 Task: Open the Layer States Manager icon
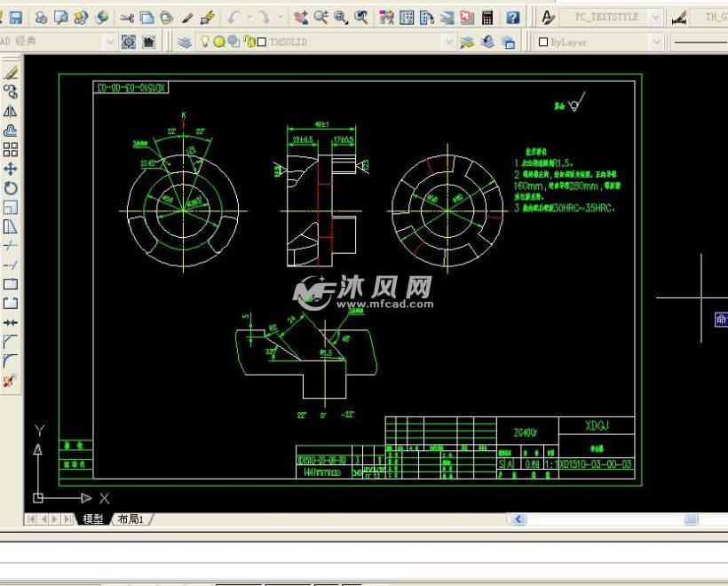[508, 42]
